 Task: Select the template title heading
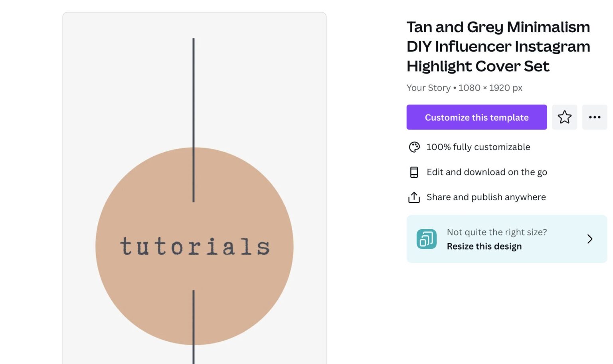498,46
